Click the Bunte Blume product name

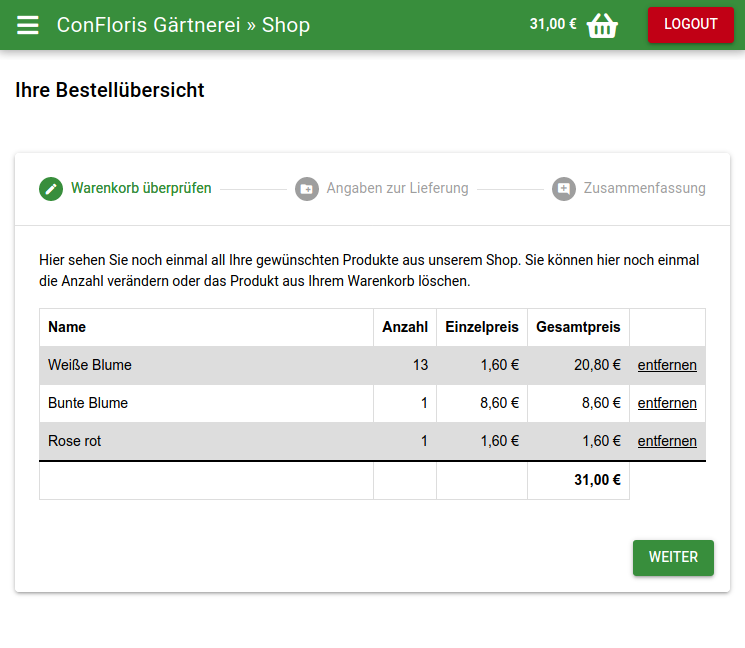(x=88, y=403)
